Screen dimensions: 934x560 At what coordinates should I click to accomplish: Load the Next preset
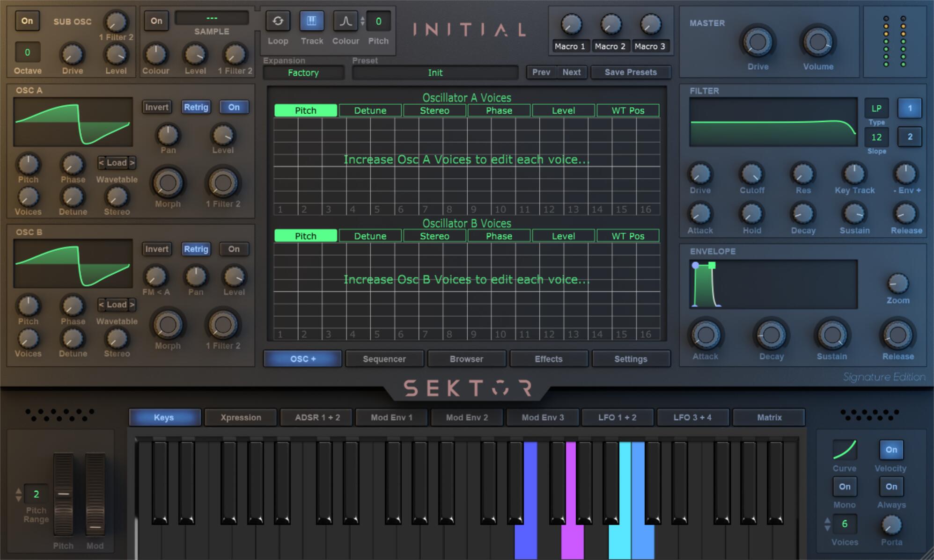tap(571, 72)
